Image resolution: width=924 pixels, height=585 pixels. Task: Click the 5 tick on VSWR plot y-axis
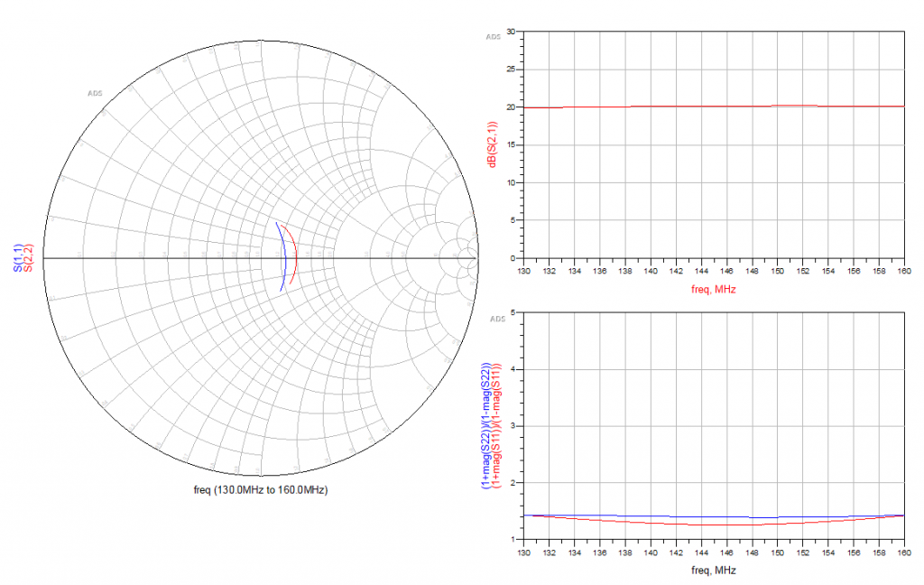point(513,312)
